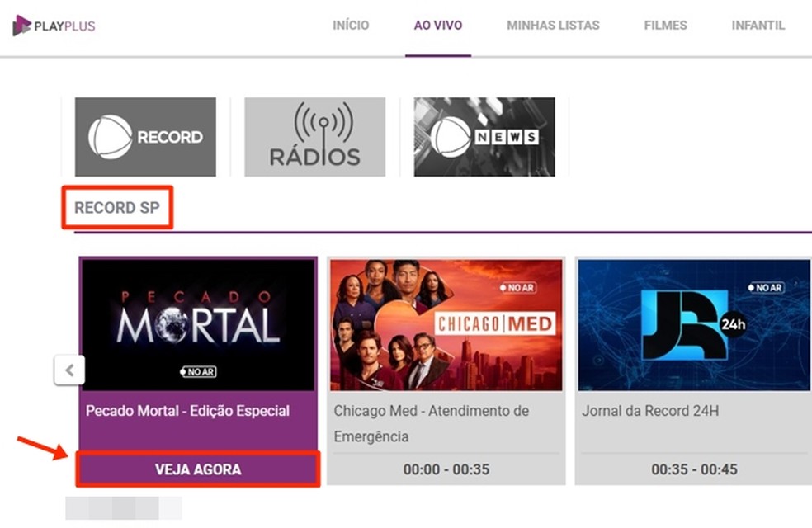Select the AO VIVO tab
The width and height of the screenshot is (812, 528).
click(x=438, y=26)
